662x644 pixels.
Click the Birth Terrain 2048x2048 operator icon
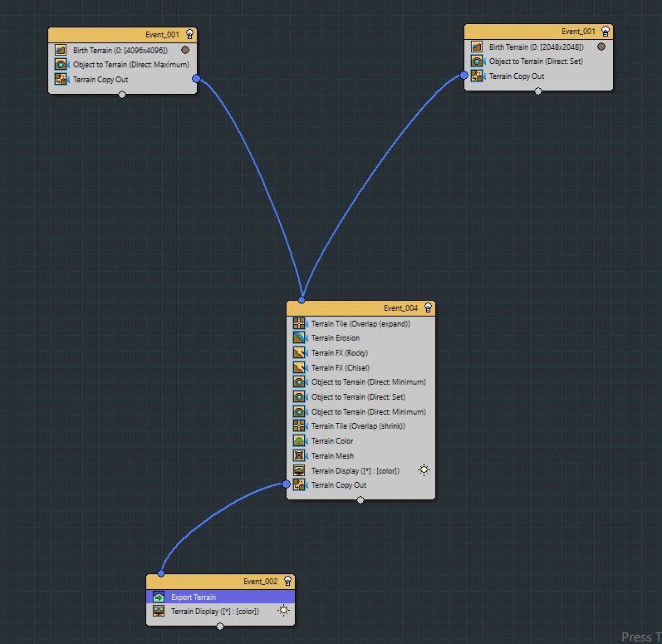[477, 47]
